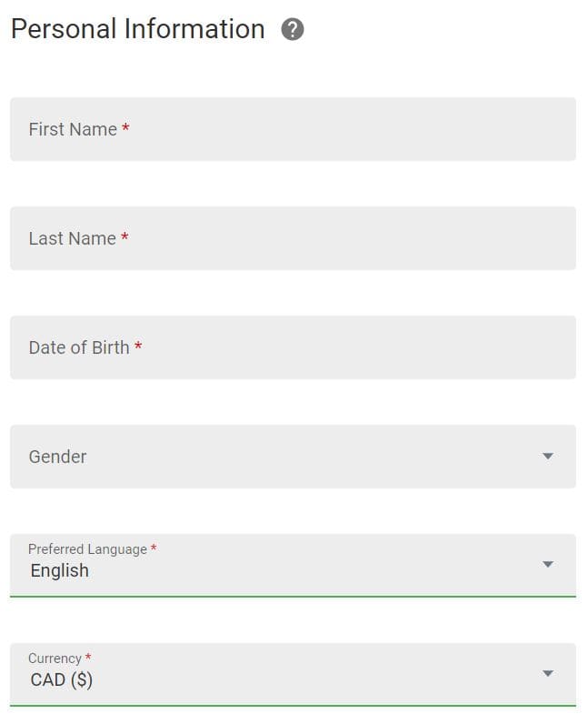588x724 pixels.
Task: Open the Gender dropdown
Action: (293, 457)
